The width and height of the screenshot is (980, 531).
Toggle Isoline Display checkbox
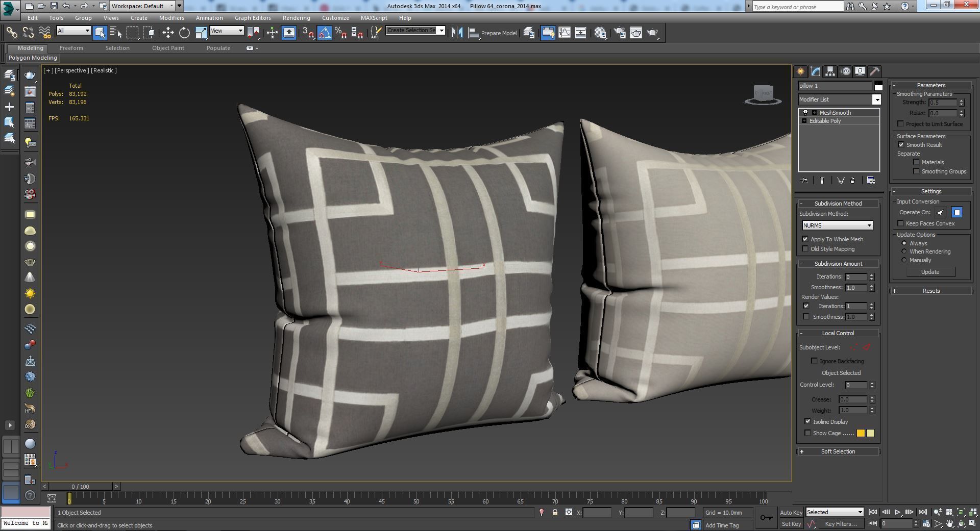tap(807, 421)
